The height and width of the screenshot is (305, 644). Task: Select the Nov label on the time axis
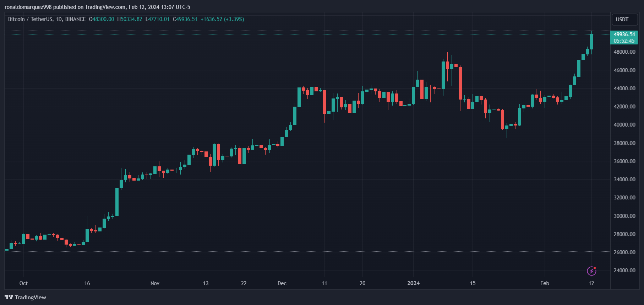(155, 283)
